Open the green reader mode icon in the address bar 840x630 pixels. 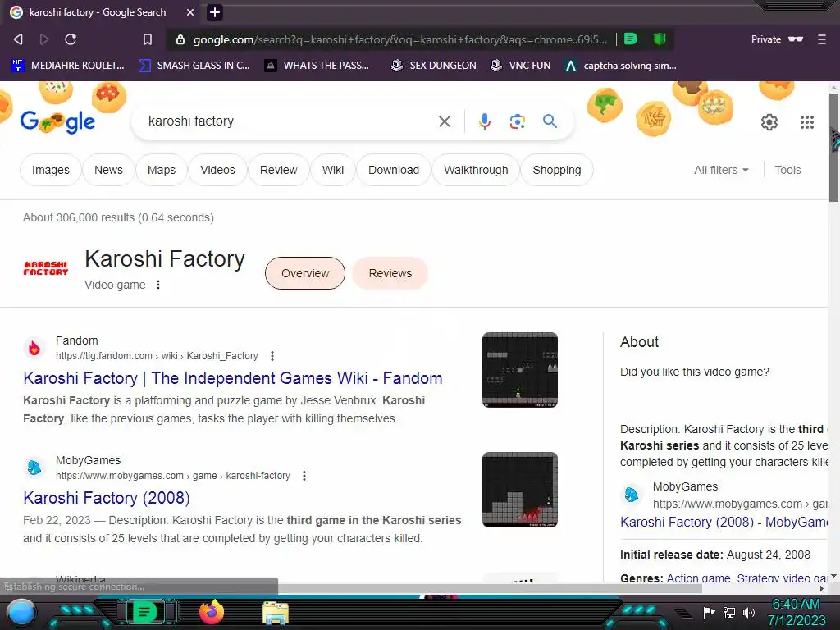coord(631,39)
